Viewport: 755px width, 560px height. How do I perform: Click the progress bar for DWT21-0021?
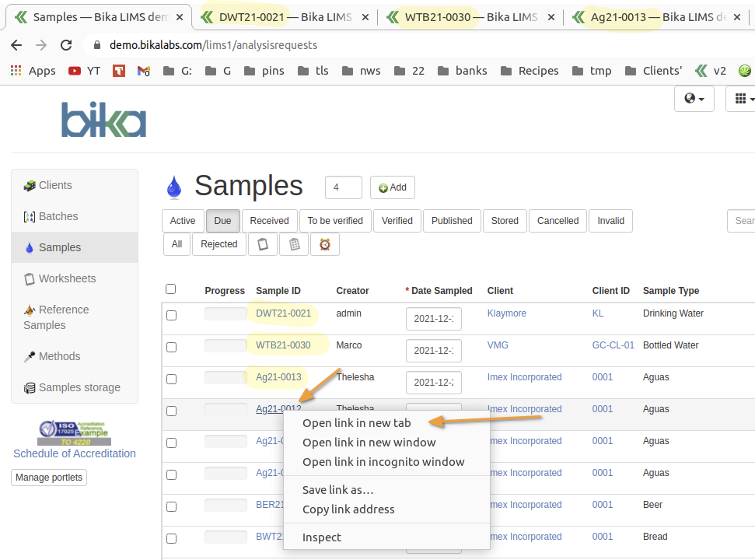click(x=225, y=314)
